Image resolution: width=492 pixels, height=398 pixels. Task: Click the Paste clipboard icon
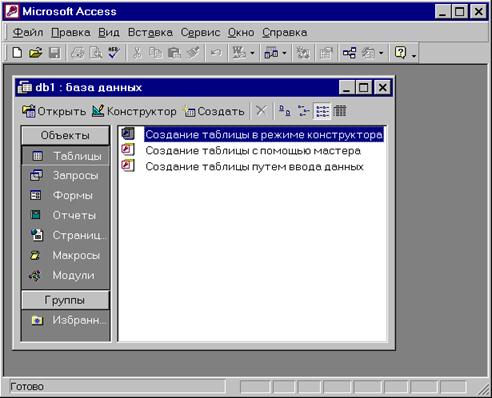point(174,53)
